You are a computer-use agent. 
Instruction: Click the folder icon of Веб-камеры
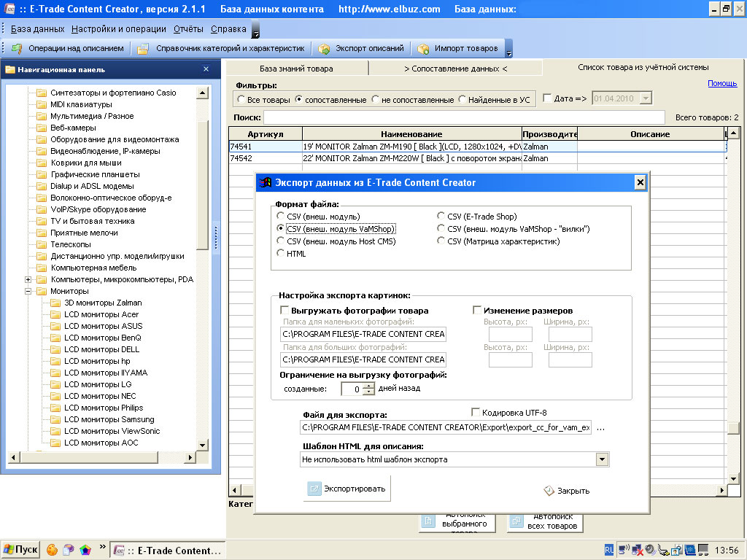tap(42, 128)
